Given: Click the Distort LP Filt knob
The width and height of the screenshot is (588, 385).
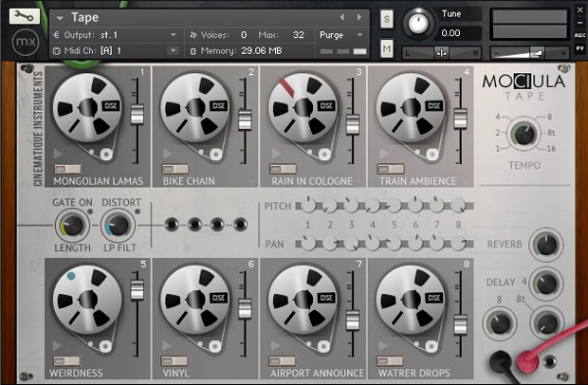Looking at the screenshot, I should [x=118, y=226].
